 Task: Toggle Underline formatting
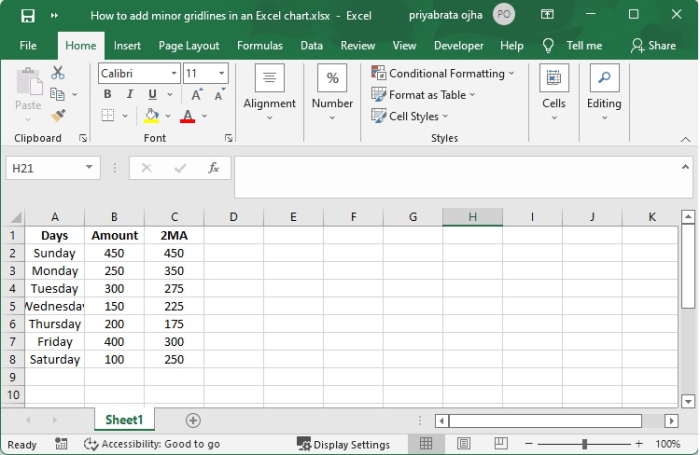click(151, 95)
